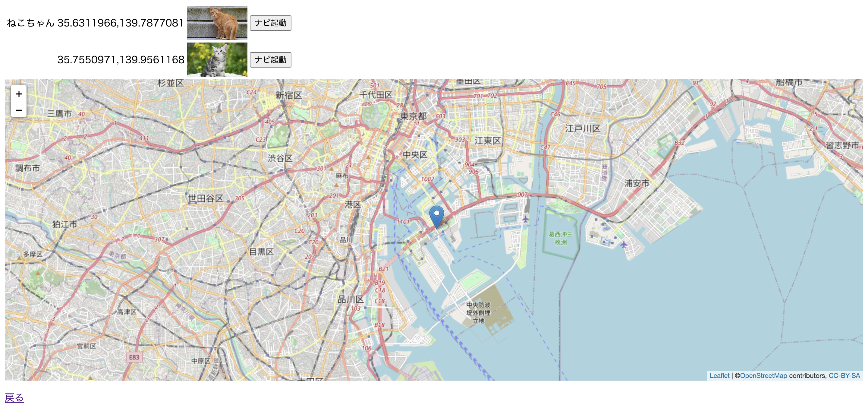Click the airplane icon near Urayasu
The width and height of the screenshot is (868, 415).
click(624, 244)
